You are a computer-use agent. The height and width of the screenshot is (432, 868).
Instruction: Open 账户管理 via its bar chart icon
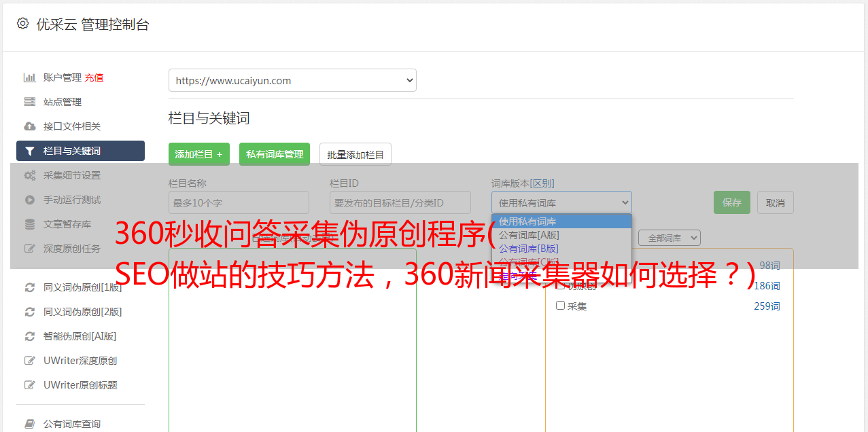coord(29,77)
